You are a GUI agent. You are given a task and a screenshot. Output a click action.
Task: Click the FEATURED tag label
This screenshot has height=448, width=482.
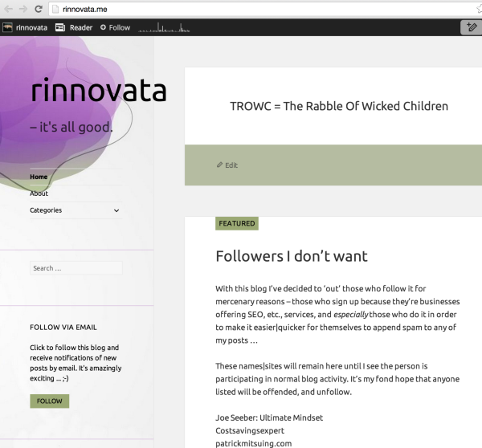[x=236, y=223]
